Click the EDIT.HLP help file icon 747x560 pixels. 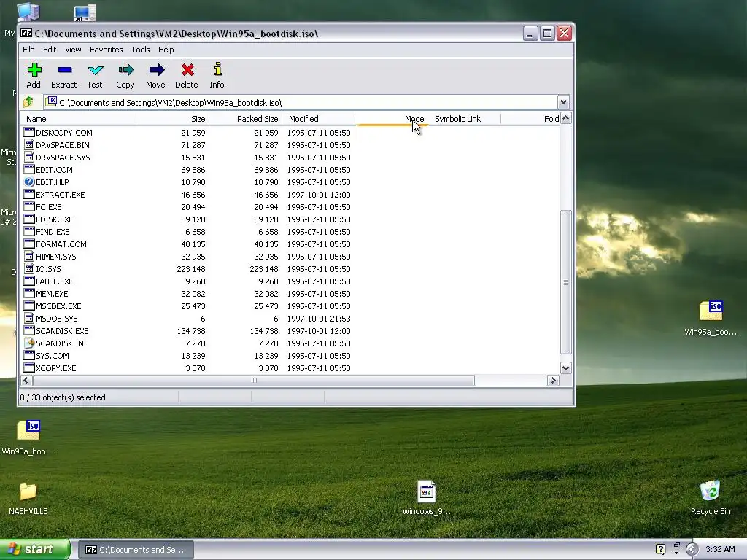click(29, 182)
